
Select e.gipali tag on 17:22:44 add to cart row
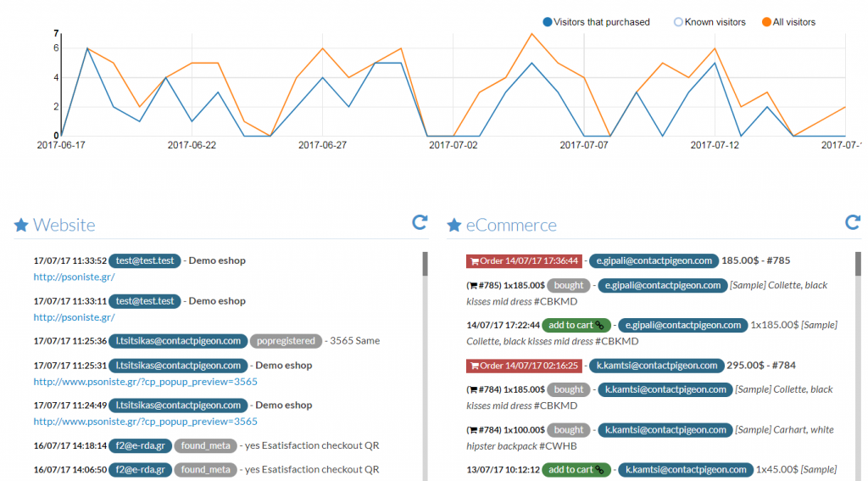(683, 325)
